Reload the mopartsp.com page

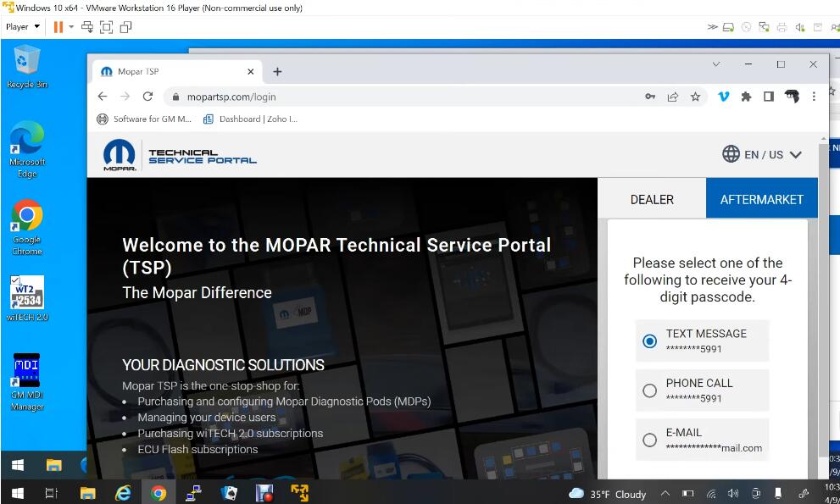tap(147, 97)
